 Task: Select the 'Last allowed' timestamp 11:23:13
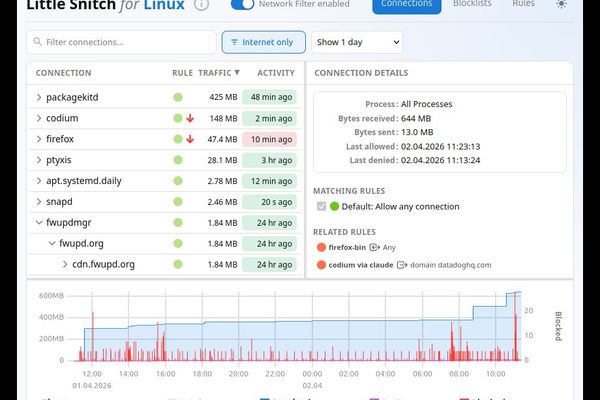point(440,146)
